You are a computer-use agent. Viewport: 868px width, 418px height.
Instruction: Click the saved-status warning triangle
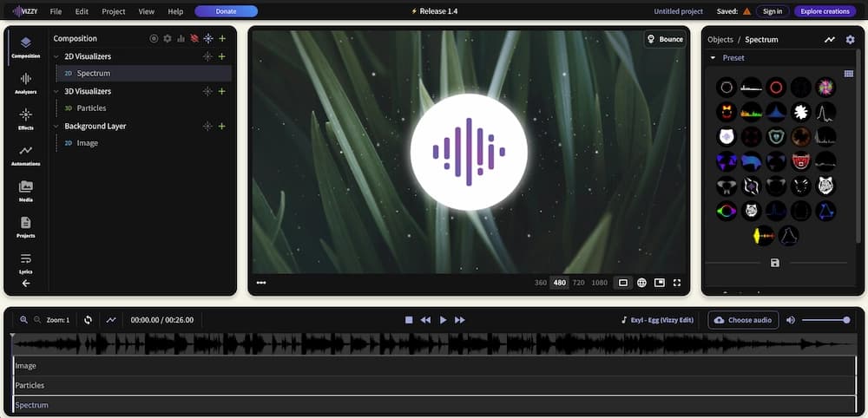pyautogui.click(x=746, y=11)
